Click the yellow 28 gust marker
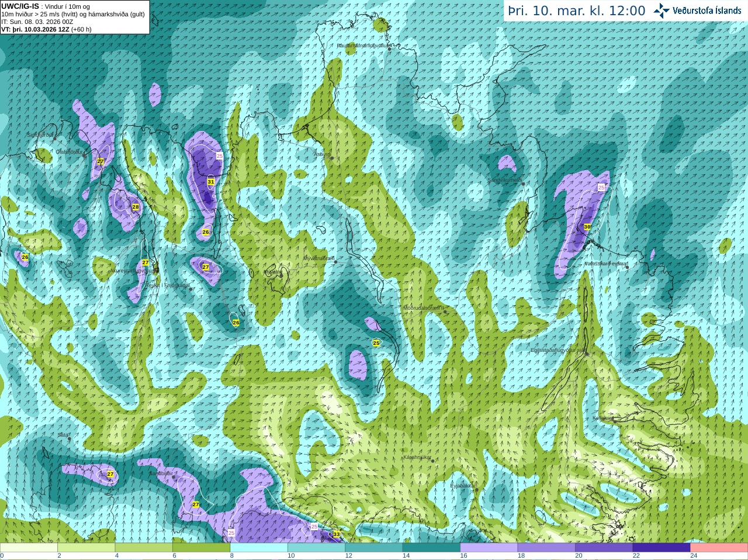 [x=136, y=208]
